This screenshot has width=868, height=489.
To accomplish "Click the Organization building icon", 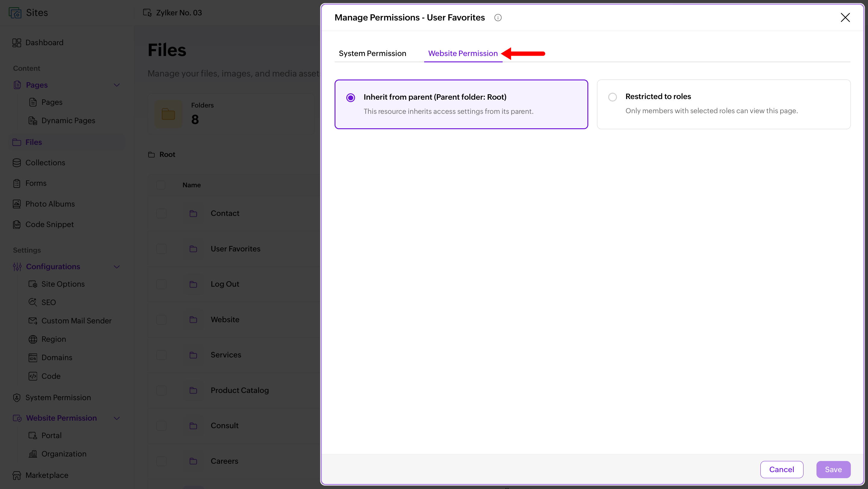I will [33, 454].
